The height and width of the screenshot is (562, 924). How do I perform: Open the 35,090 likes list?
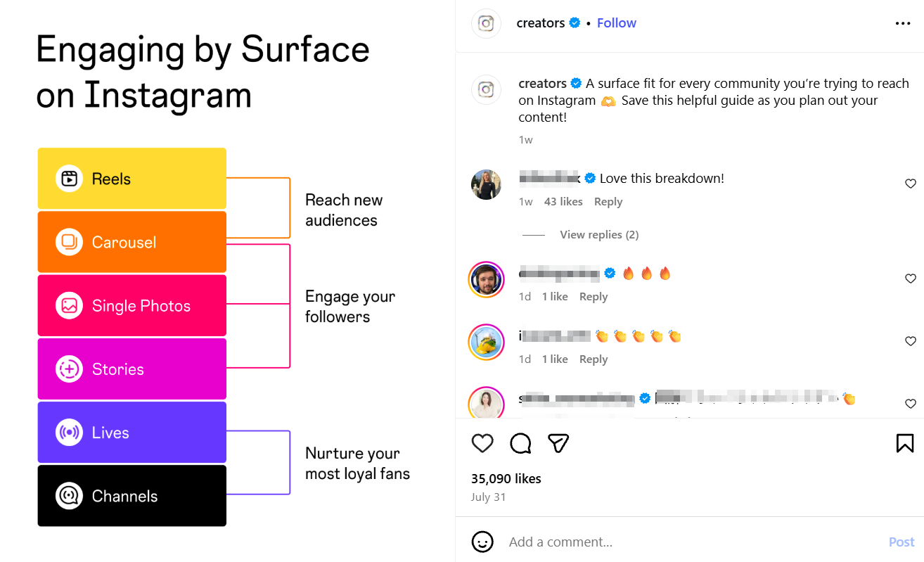tap(506, 478)
